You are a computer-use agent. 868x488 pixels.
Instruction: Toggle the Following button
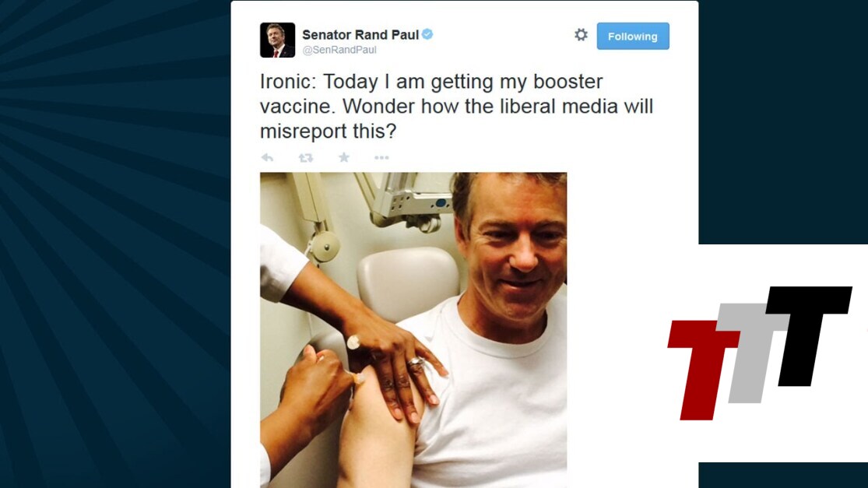(x=633, y=36)
